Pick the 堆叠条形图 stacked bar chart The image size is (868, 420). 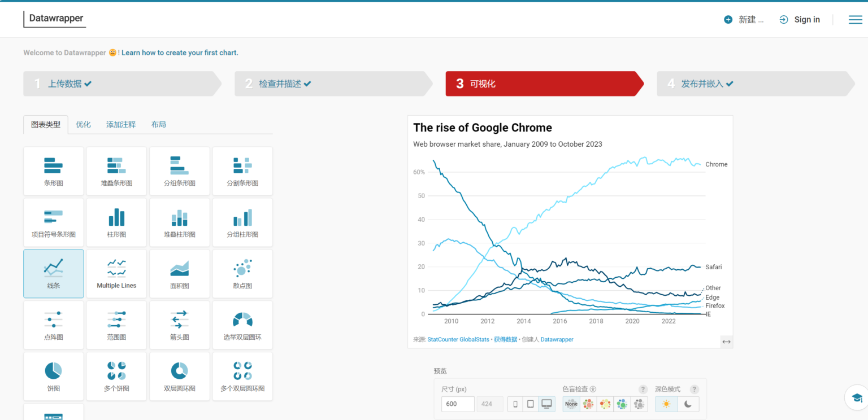(x=116, y=171)
